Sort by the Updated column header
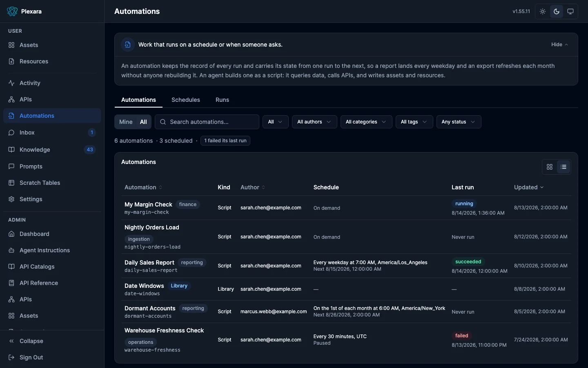The width and height of the screenshot is (588, 368). pos(529,187)
